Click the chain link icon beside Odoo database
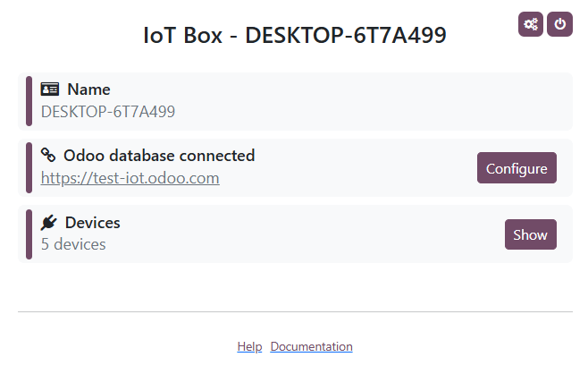This screenshot has height=374, width=588. click(49, 156)
